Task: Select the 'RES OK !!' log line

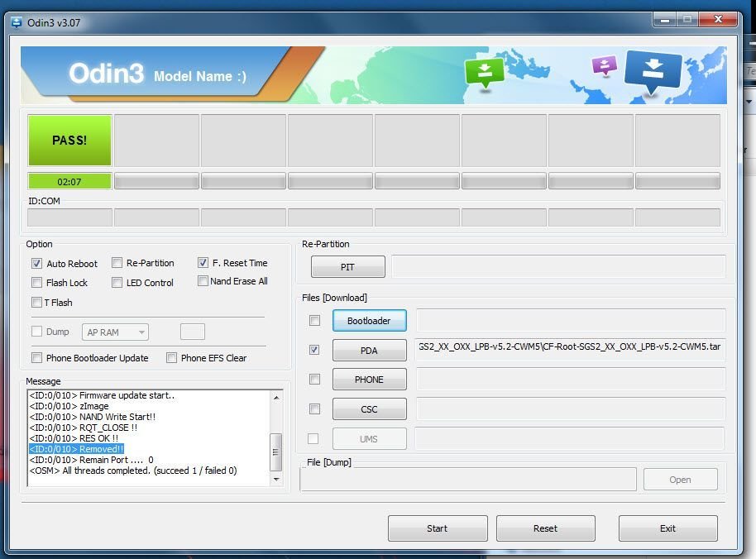Action: 74,438
